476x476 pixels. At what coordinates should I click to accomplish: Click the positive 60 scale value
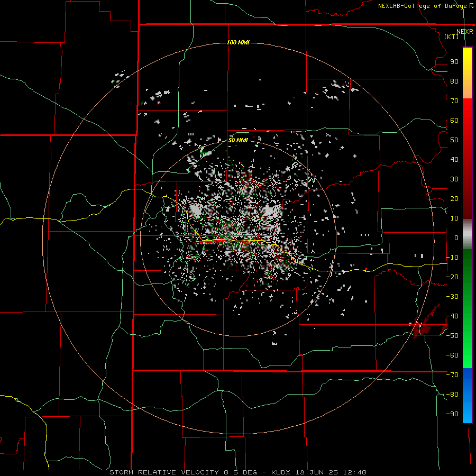[x=454, y=121]
